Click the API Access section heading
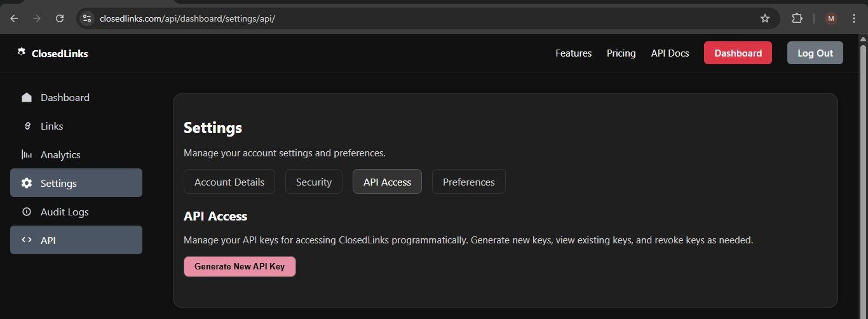Viewport: 868px width, 319px height. [215, 216]
